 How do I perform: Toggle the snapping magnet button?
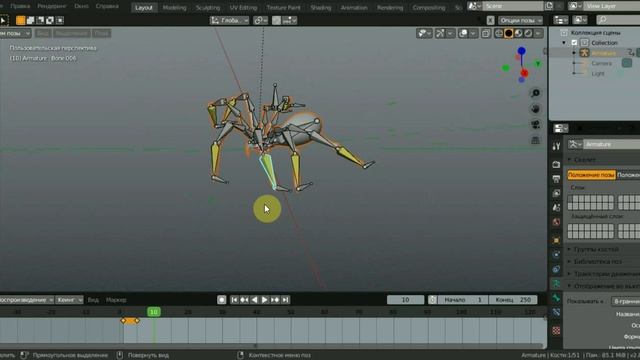pyautogui.click(x=276, y=20)
